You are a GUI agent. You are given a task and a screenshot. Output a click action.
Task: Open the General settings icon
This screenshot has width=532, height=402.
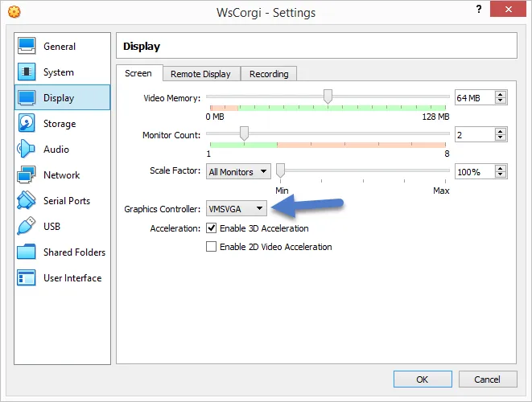[x=27, y=46]
